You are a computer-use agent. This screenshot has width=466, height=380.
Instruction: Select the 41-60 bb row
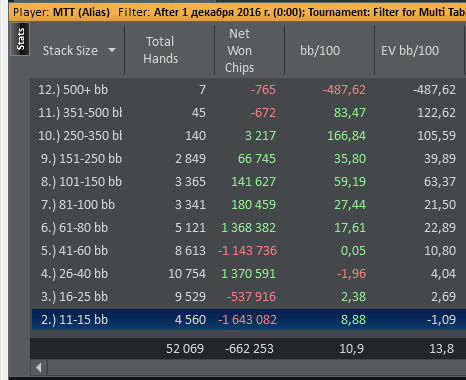coord(249,251)
